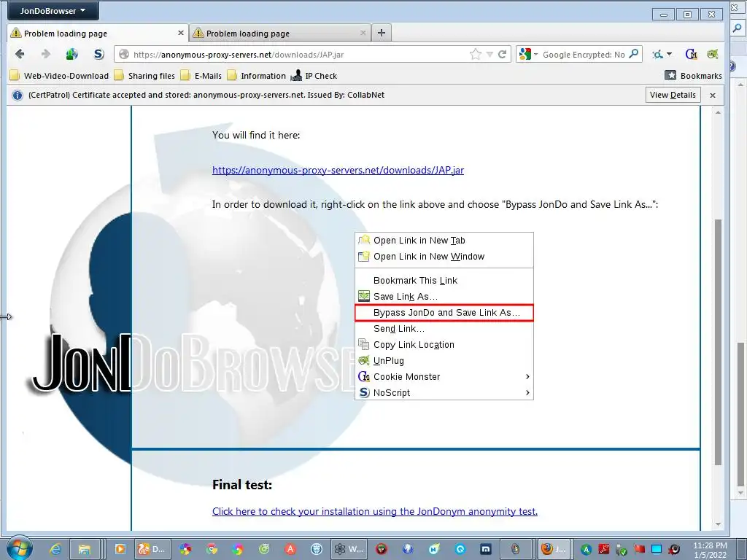Reload the page with the refresh icon
The height and width of the screenshot is (560, 747).
click(502, 54)
